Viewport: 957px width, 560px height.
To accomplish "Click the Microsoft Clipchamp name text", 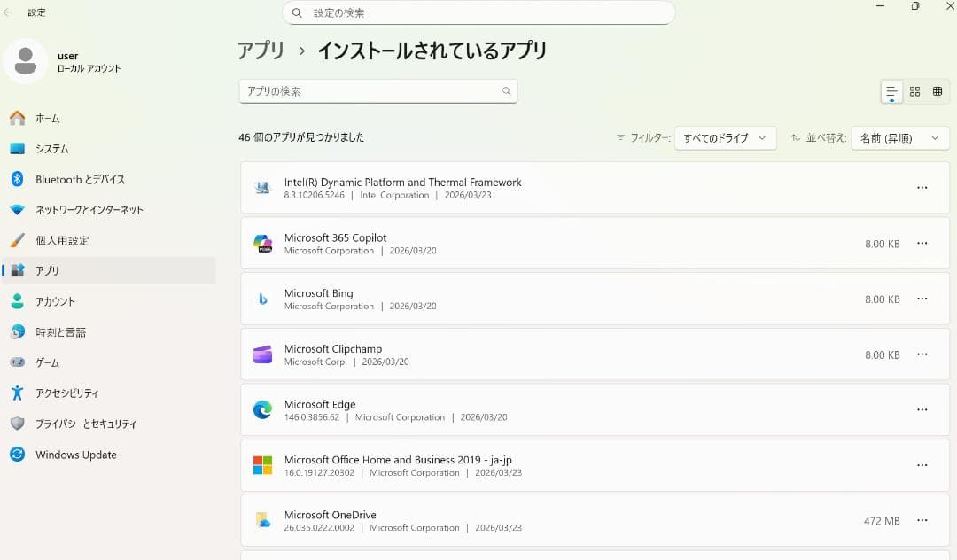I will [x=332, y=348].
